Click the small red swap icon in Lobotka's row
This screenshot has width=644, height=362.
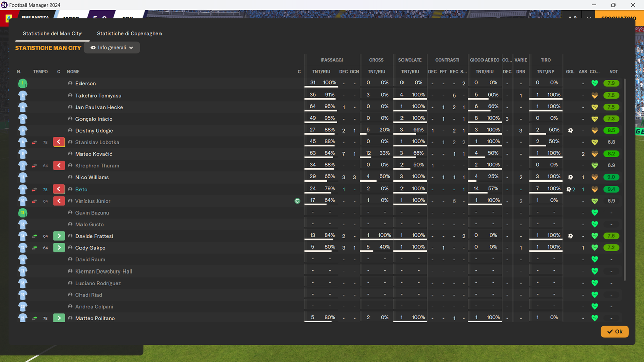point(35,142)
